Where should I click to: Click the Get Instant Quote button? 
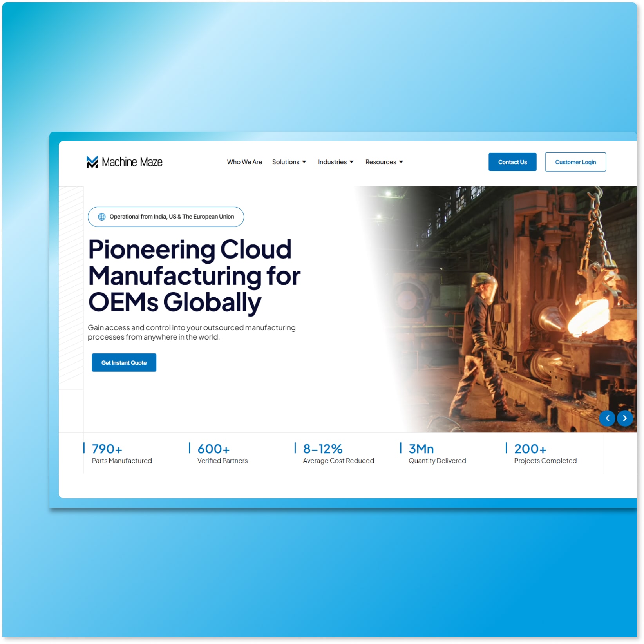click(124, 363)
